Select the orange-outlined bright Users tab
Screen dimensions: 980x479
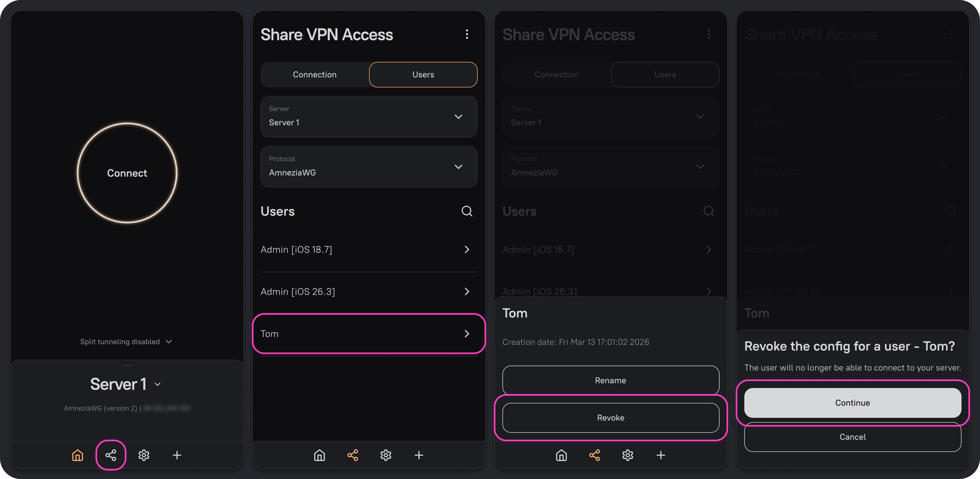pos(423,75)
